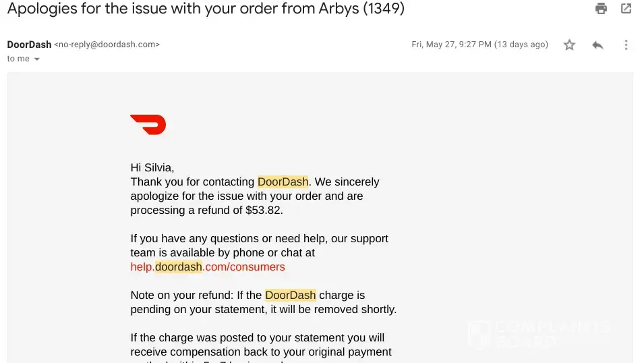
Task: Open the three-dot more options menu
Action: pyautogui.click(x=626, y=45)
